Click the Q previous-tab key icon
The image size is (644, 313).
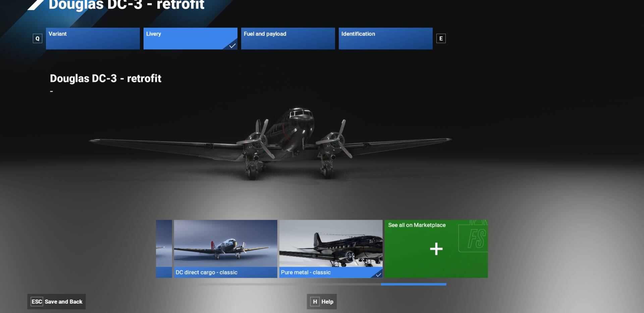pyautogui.click(x=38, y=39)
